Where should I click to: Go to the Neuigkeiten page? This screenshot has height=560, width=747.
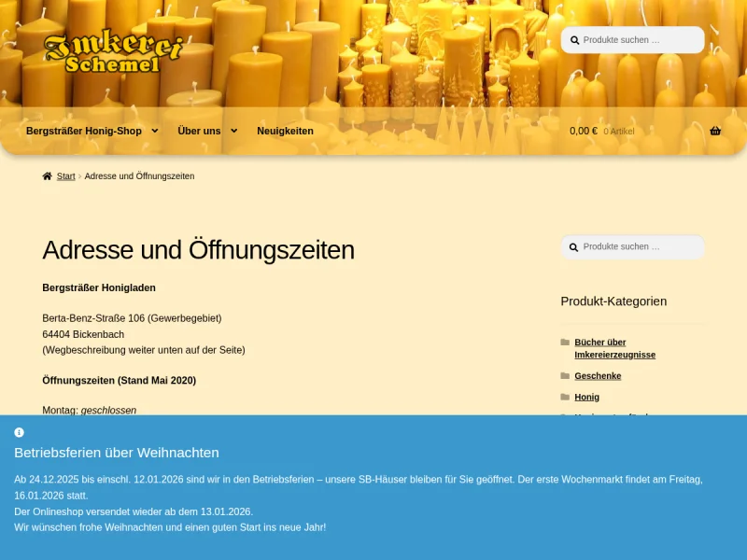285,131
